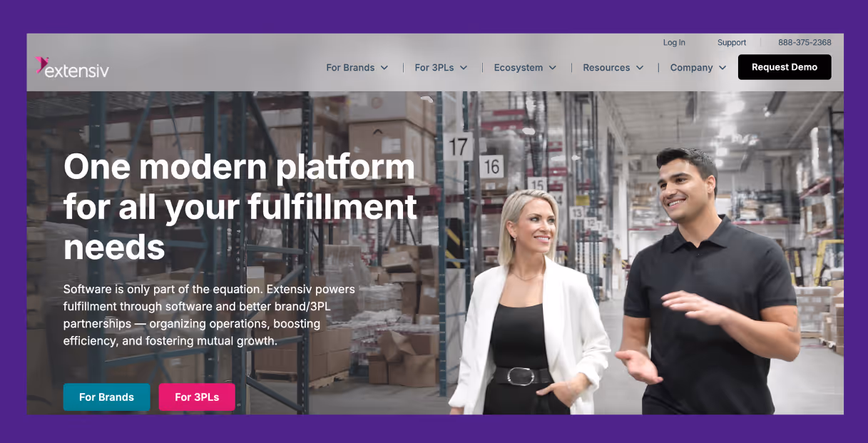Open the Support link
Image resolution: width=868 pixels, height=443 pixels.
(732, 43)
